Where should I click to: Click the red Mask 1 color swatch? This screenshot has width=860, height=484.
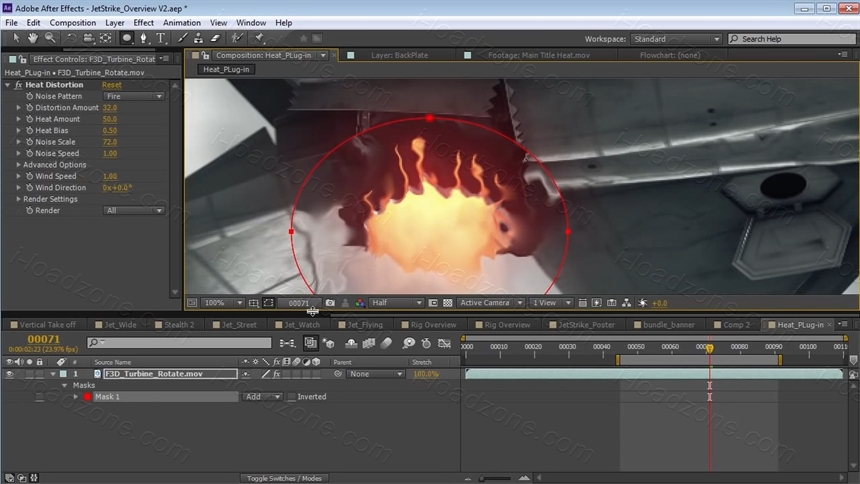coord(87,396)
